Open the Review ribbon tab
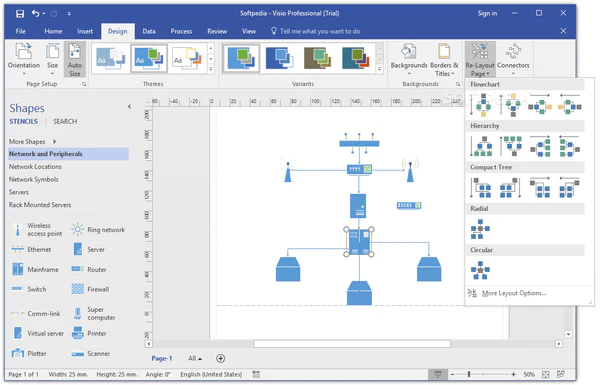 (x=217, y=31)
